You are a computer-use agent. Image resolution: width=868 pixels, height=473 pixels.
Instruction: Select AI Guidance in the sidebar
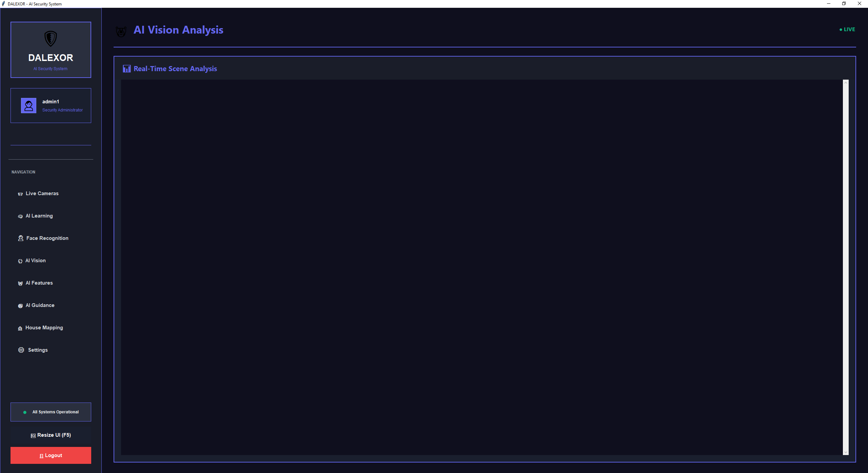click(x=40, y=305)
